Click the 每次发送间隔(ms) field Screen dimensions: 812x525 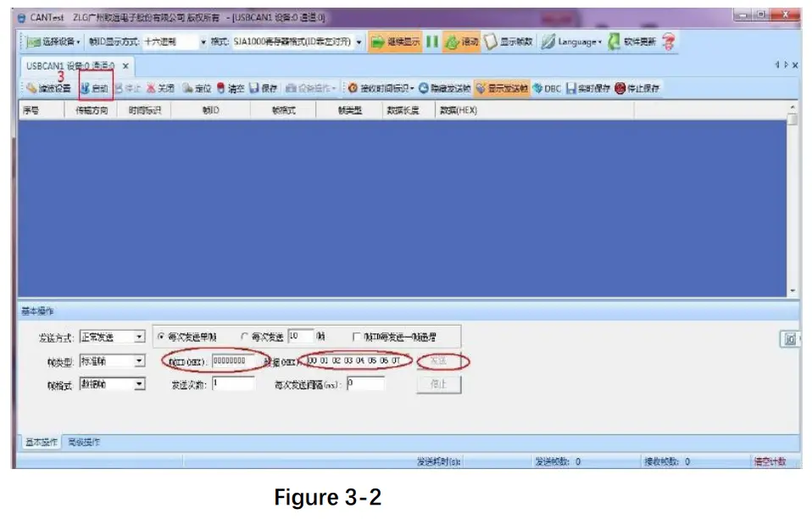pyautogui.click(x=365, y=383)
